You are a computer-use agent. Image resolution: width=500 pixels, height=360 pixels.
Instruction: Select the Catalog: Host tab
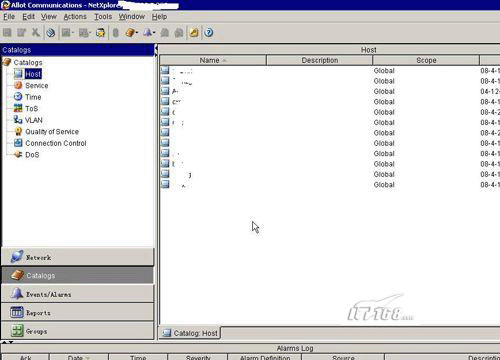point(190,333)
